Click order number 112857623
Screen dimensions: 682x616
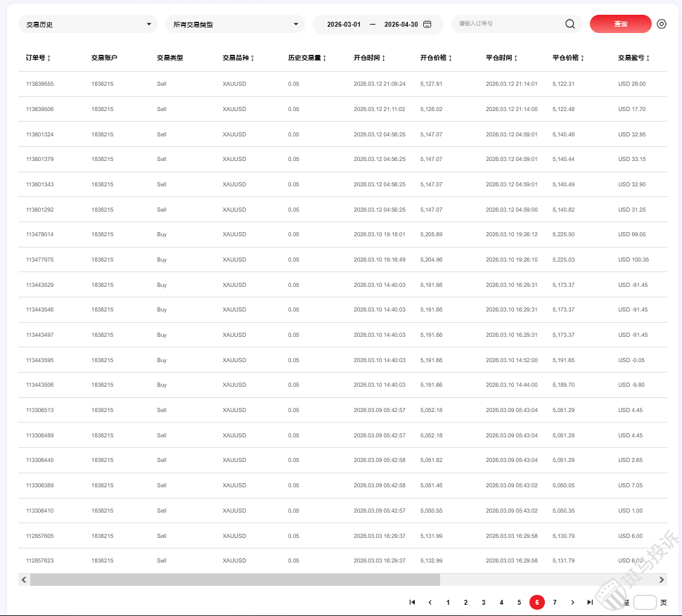39,560
